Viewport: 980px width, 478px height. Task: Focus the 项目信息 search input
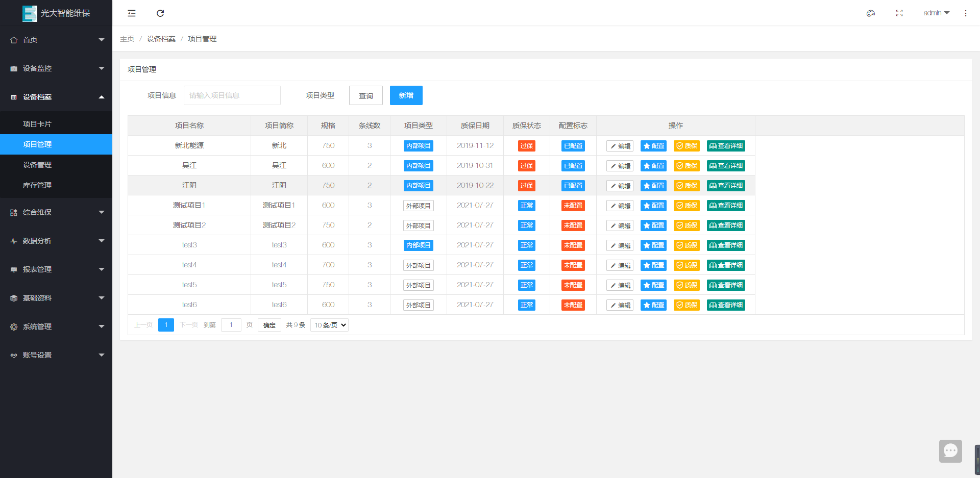coord(232,95)
